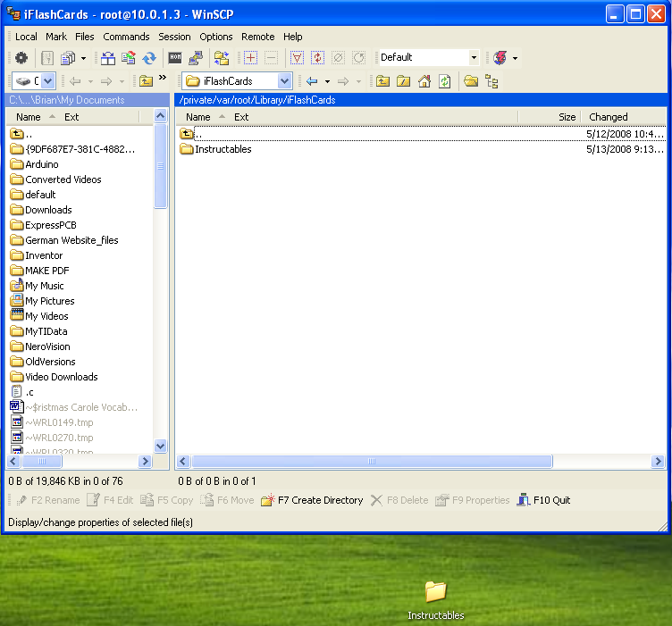Click F7 Create Directory button
Image resolution: width=672 pixels, height=626 pixels.
coord(312,500)
